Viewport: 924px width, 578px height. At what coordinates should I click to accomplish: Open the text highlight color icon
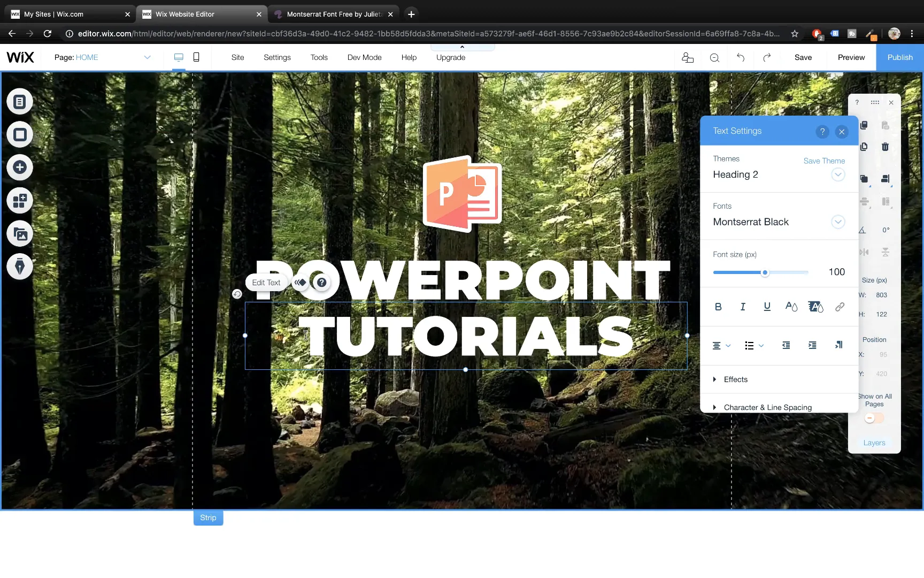pos(815,307)
